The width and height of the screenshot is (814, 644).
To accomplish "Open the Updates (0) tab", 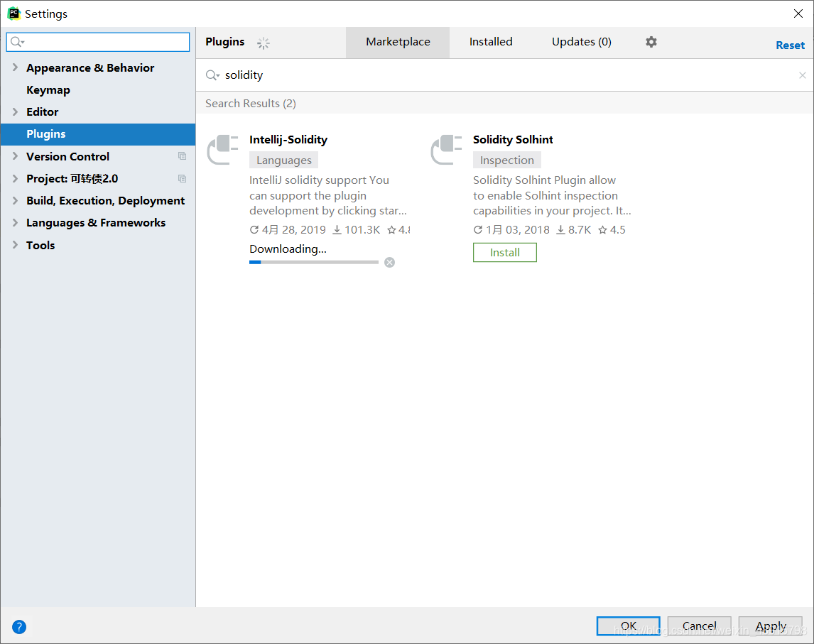I will coord(582,42).
